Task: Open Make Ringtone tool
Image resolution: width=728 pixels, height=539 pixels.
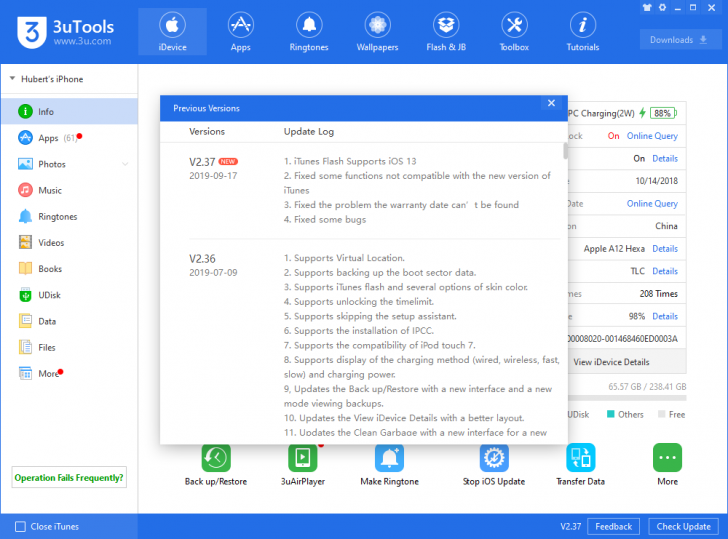Action: pyautogui.click(x=390, y=466)
